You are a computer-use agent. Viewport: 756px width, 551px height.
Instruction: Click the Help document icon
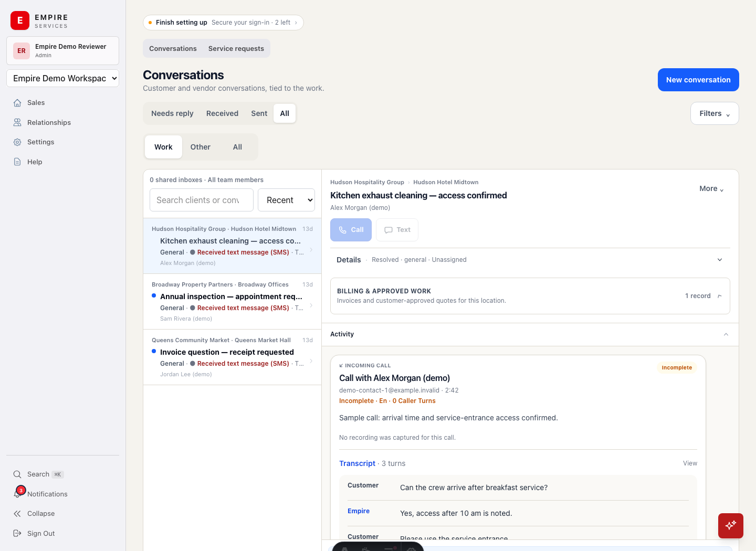click(x=17, y=162)
